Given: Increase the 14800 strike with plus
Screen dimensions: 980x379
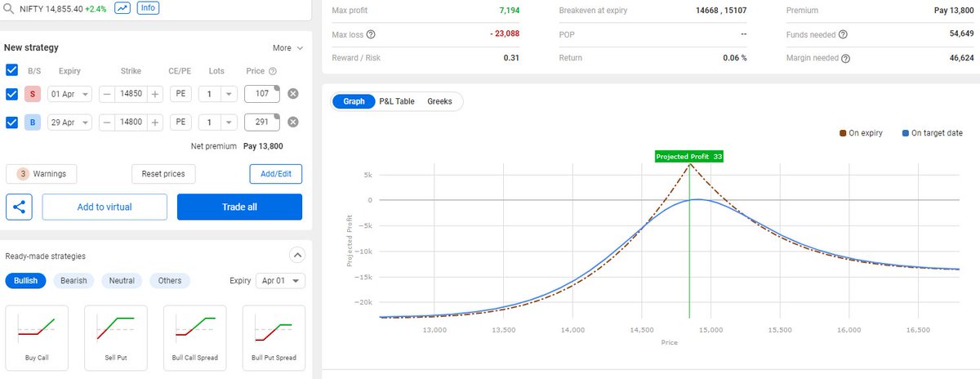Looking at the screenshot, I should 154,123.
